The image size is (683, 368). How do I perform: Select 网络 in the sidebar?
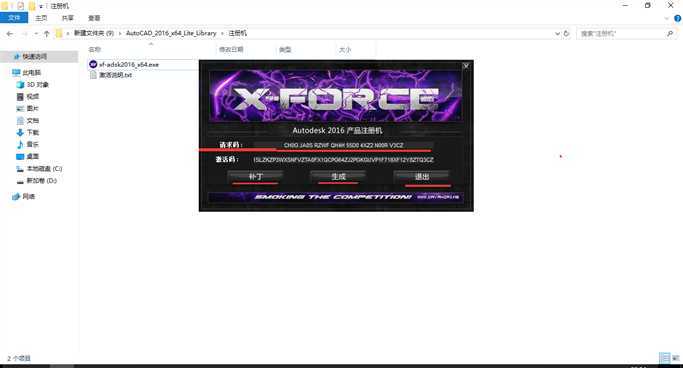(24, 196)
